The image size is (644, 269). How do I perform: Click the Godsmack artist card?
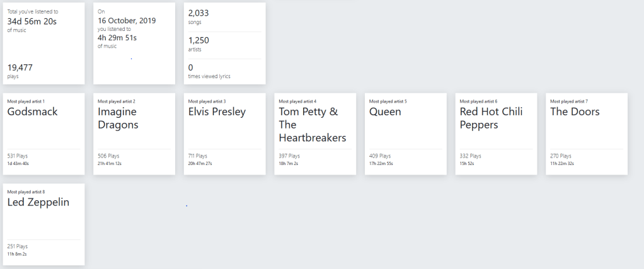(43, 134)
